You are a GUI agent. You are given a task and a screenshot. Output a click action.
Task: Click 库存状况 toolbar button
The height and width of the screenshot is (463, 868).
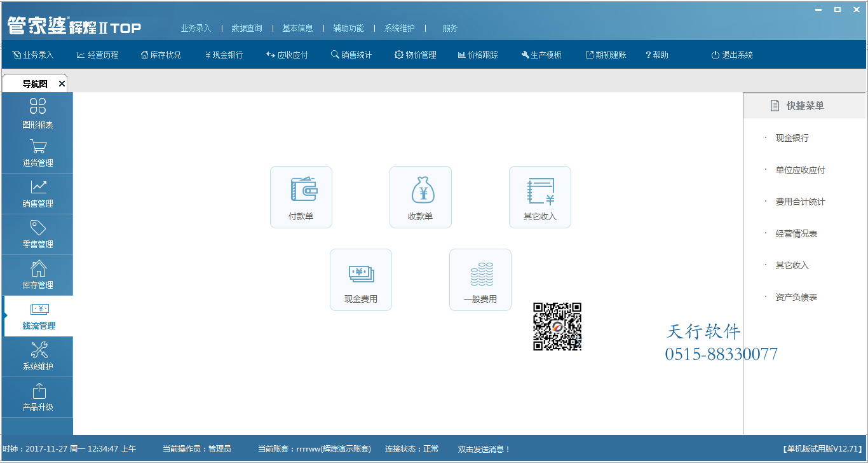point(161,55)
